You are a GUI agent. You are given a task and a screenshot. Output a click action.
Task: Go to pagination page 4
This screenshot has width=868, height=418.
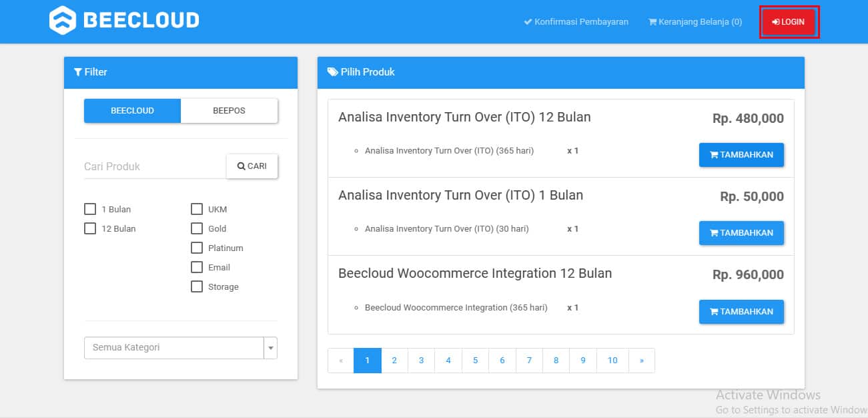[448, 361]
